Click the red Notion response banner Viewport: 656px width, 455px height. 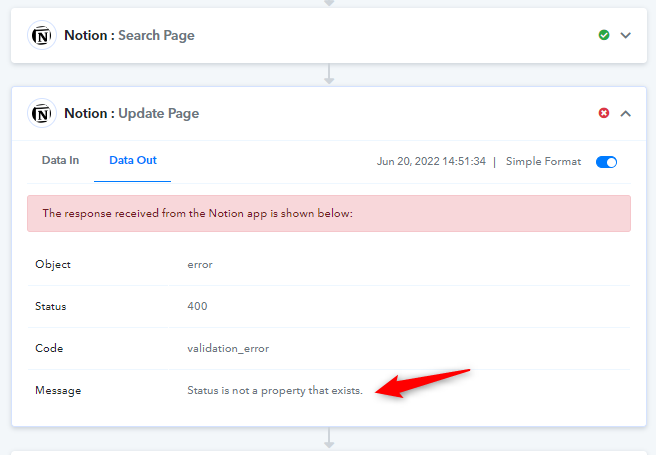coord(329,213)
